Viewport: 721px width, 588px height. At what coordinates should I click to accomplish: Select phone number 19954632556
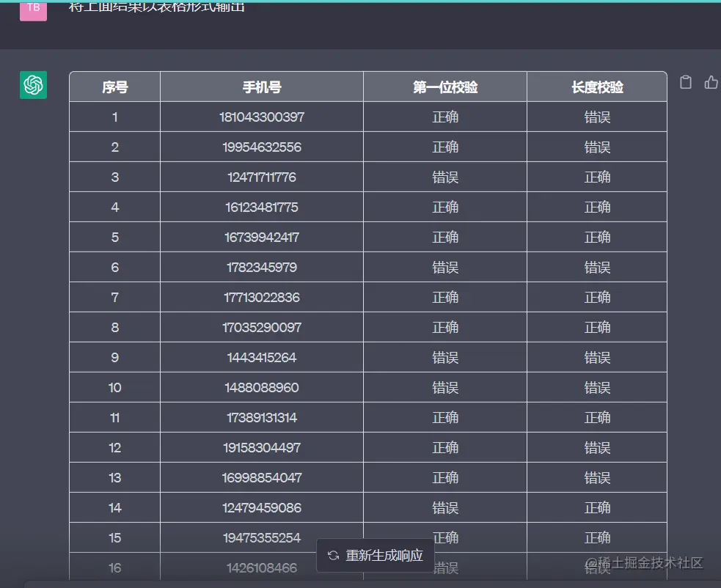tap(262, 147)
